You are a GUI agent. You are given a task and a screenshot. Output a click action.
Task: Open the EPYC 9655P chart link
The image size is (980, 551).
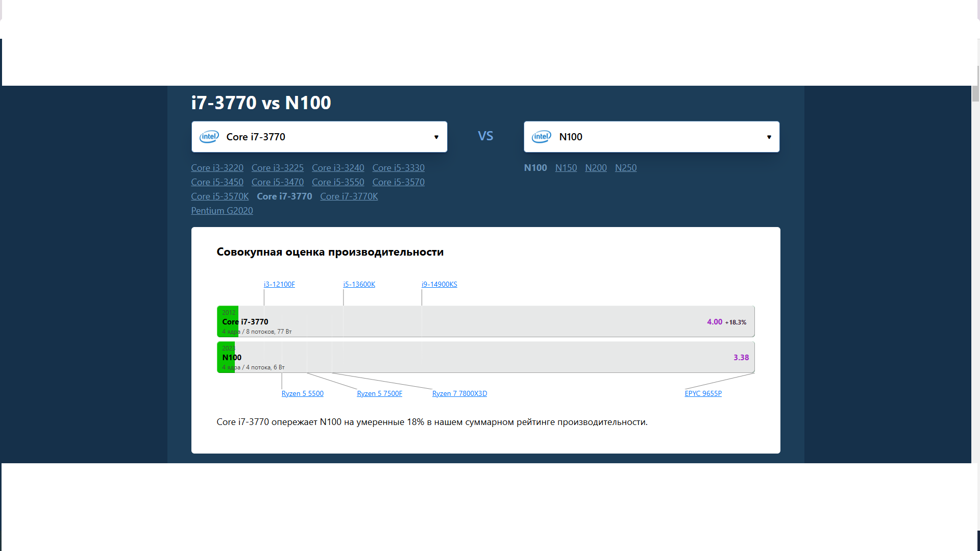pos(703,393)
